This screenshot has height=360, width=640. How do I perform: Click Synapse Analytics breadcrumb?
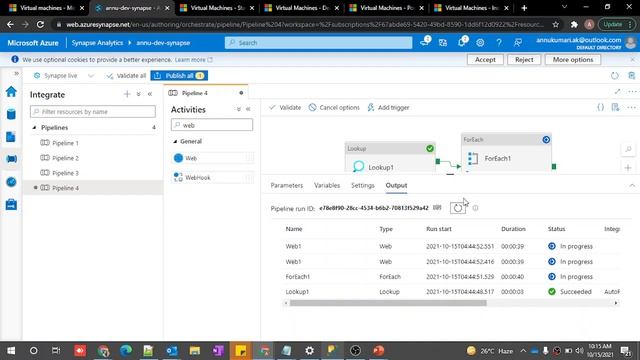click(97, 42)
